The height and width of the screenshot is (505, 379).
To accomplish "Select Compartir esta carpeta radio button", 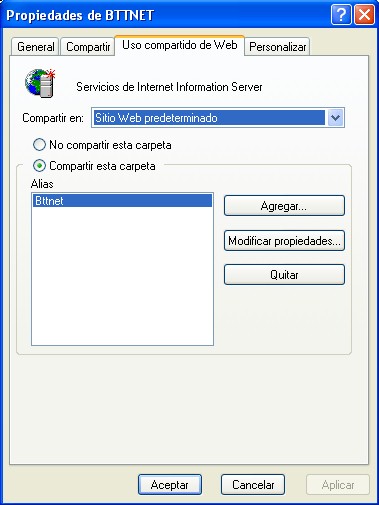I will [39, 166].
